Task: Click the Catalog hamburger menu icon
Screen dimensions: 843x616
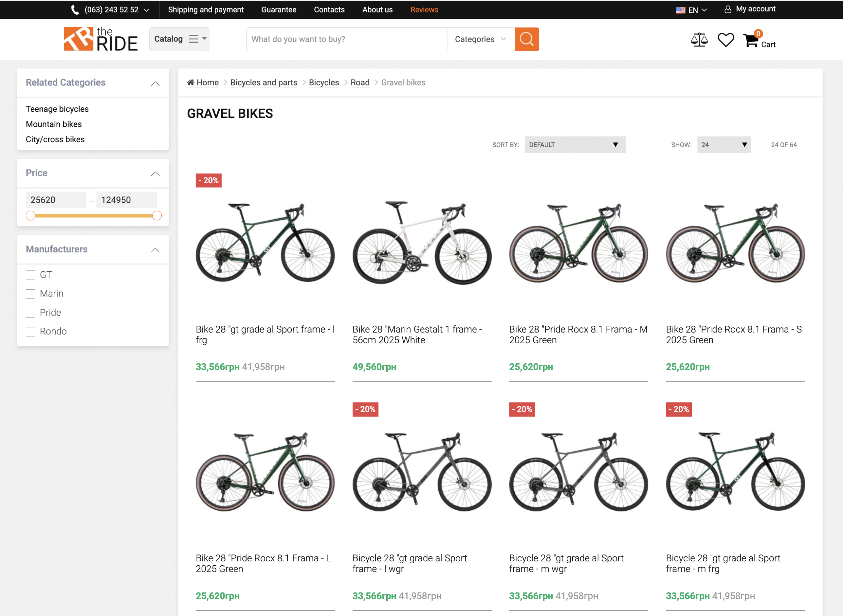Action: (x=193, y=39)
